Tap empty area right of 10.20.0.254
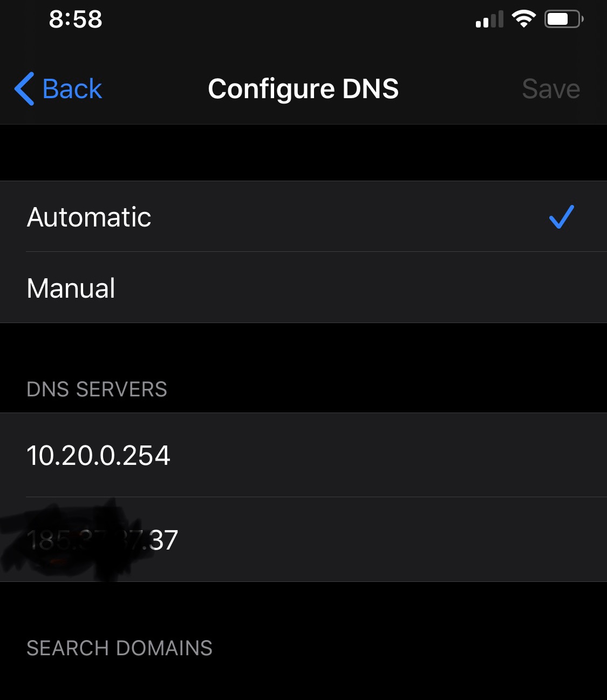 click(388, 455)
